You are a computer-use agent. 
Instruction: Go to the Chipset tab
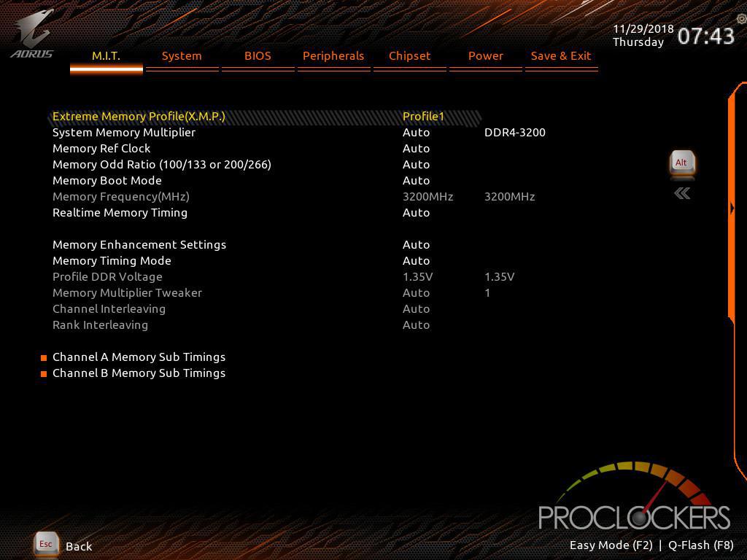click(x=410, y=56)
